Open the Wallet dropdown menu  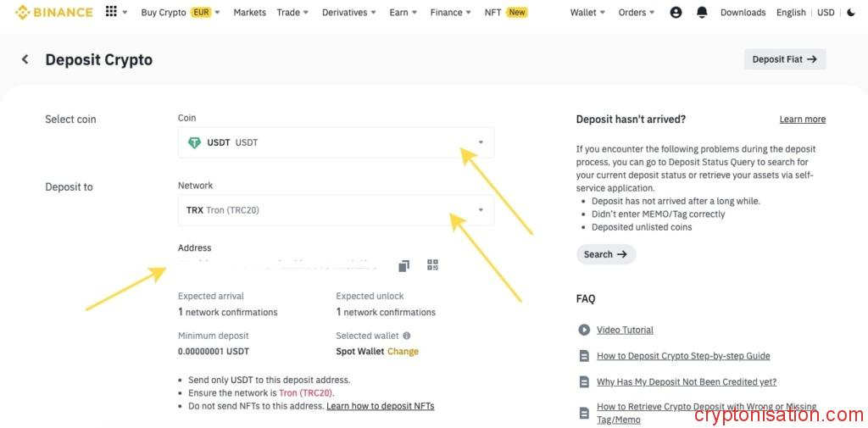[x=587, y=13]
